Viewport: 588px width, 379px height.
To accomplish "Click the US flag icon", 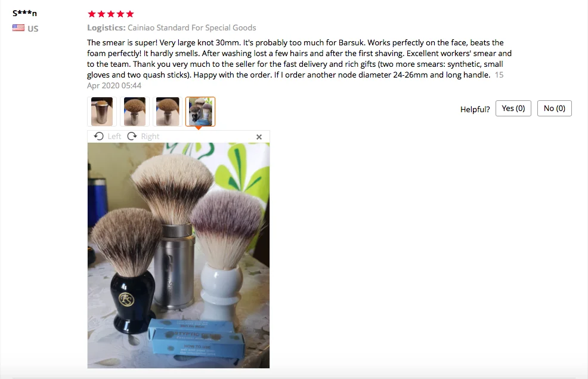I will point(18,28).
